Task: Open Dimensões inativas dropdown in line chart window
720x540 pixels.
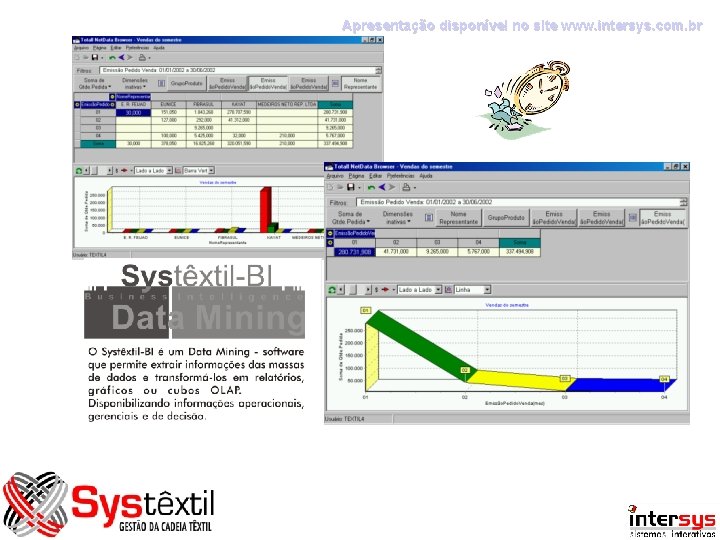Action: [x=397, y=218]
